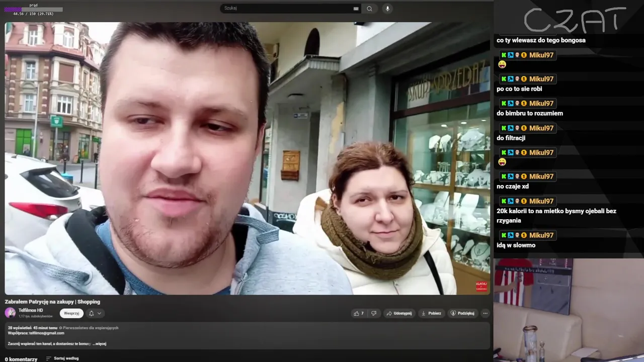Click chat message starting '20k kalorii to na mietko'

[556, 216]
